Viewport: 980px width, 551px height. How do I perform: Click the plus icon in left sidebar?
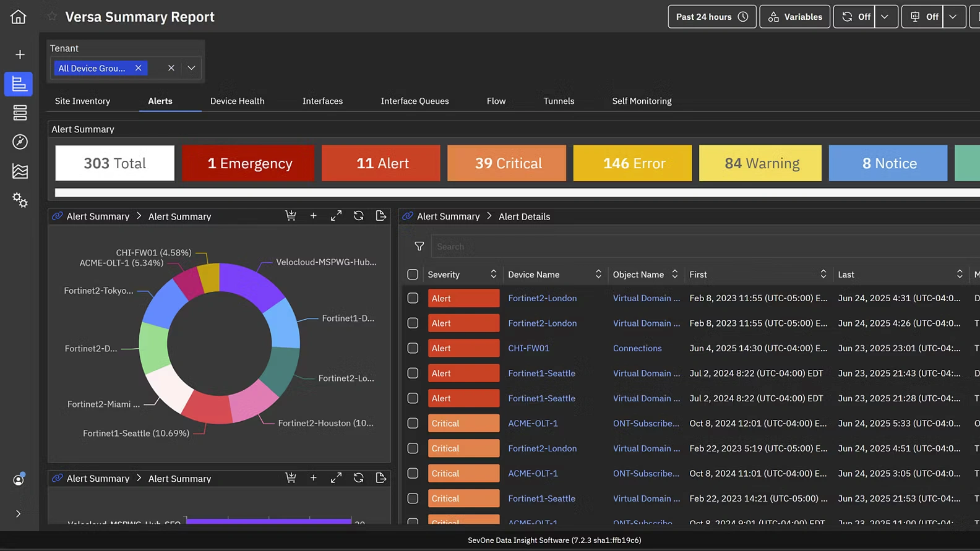[x=20, y=54]
